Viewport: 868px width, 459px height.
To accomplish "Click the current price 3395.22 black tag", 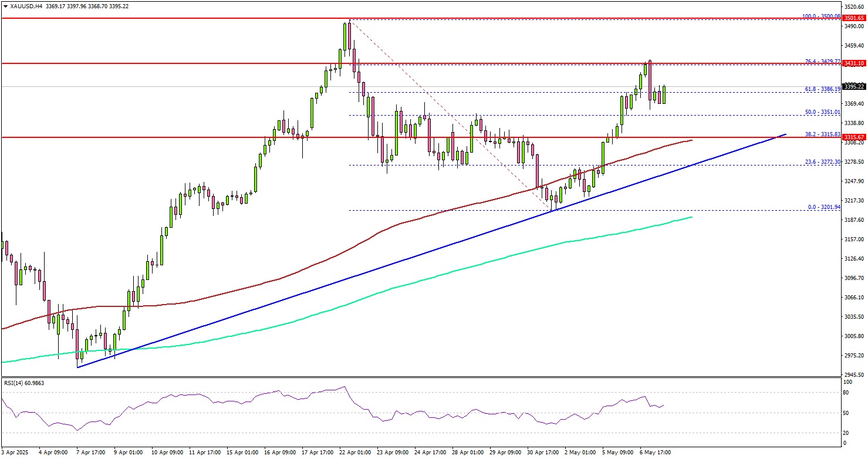I will (x=854, y=87).
